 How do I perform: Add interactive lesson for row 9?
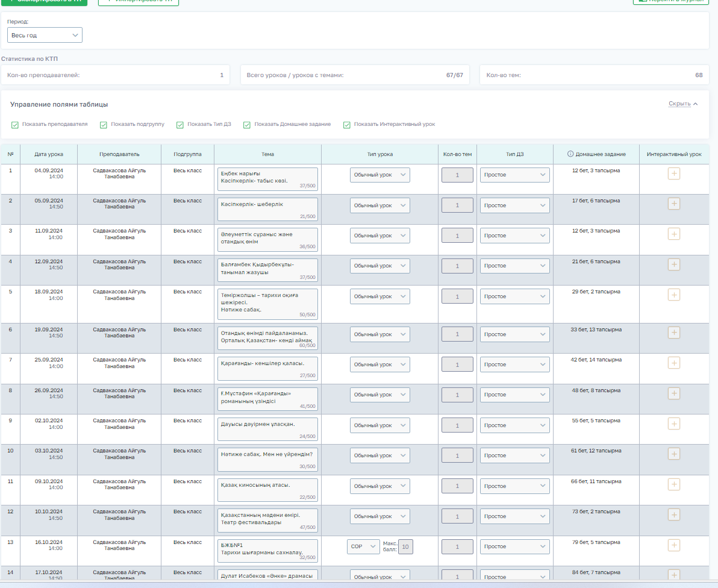coord(674,424)
